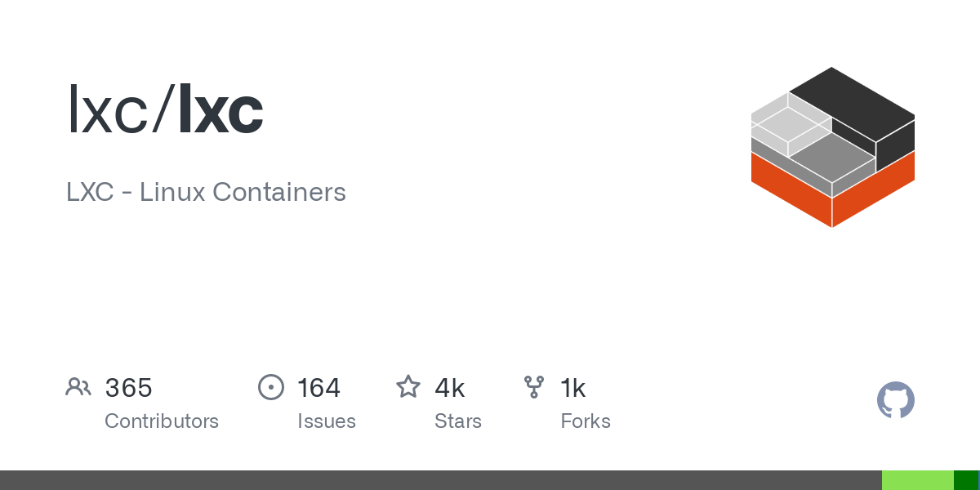Open the Contributors label
The image size is (980, 490).
162,421
